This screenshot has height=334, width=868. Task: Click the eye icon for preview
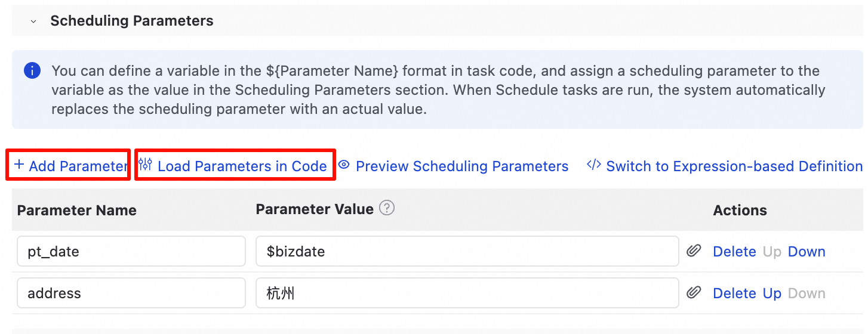[x=344, y=165]
